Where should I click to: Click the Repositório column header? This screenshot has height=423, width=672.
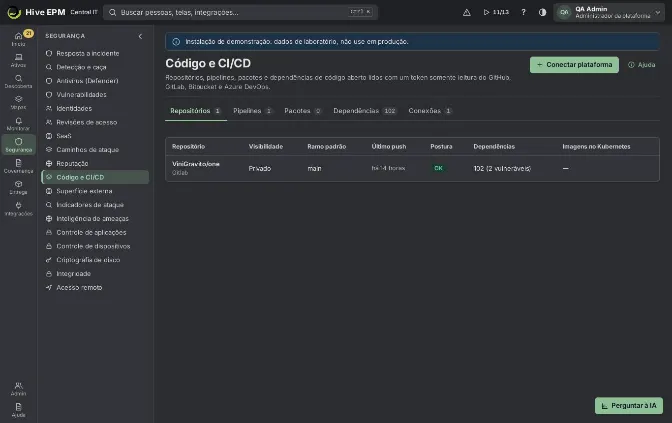[x=189, y=147]
